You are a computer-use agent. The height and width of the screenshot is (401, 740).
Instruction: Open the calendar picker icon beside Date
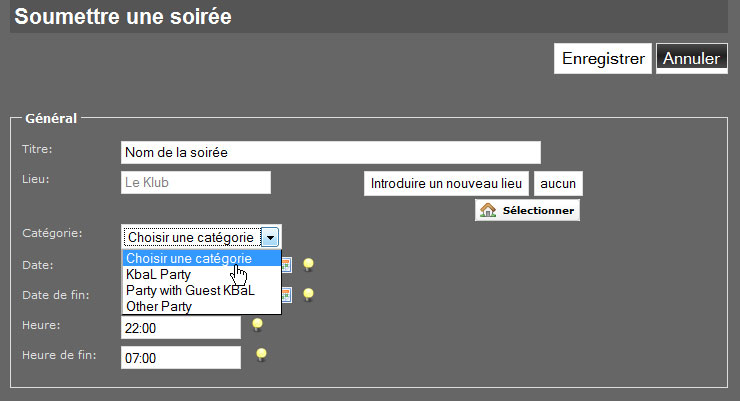coord(286,265)
